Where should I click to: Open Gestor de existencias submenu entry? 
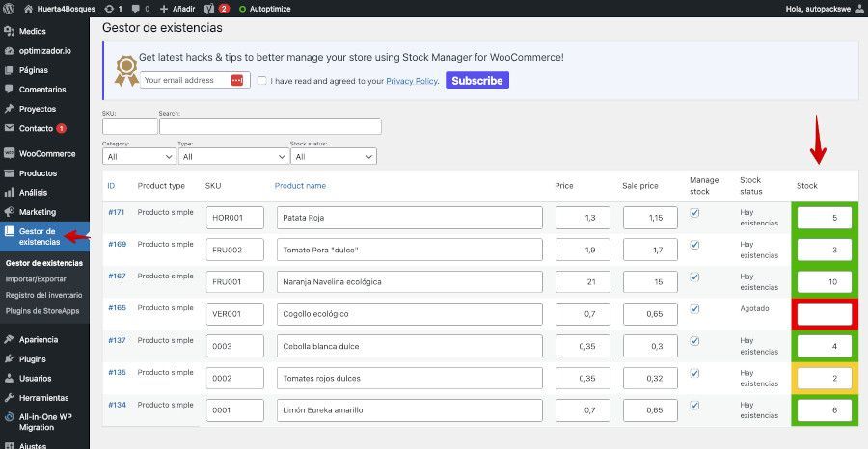(44, 263)
